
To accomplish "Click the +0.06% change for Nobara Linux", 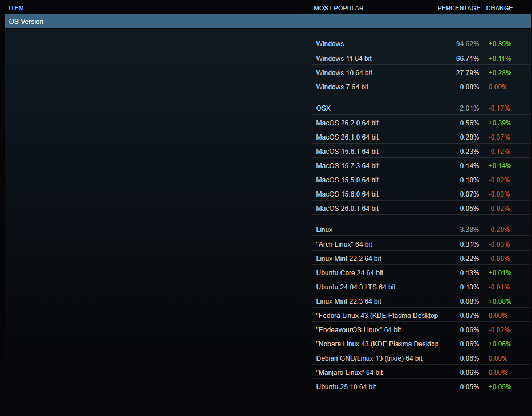I will pyautogui.click(x=499, y=344).
